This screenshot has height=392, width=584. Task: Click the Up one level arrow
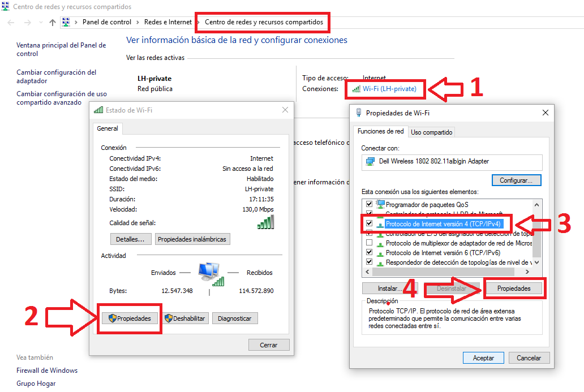pyautogui.click(x=53, y=22)
